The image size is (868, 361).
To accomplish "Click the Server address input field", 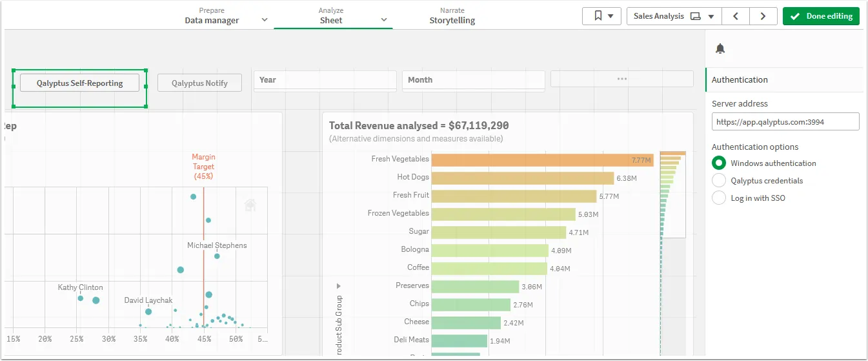I will coord(785,121).
